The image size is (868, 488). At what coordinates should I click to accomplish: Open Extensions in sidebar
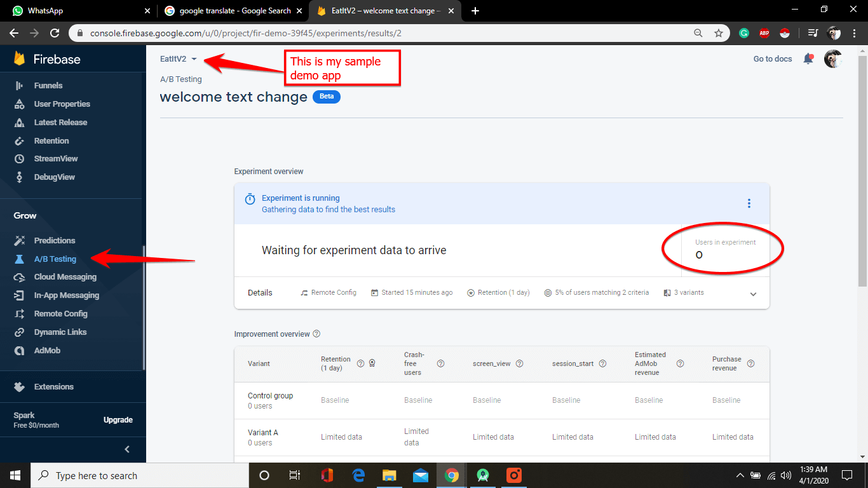pyautogui.click(x=53, y=386)
